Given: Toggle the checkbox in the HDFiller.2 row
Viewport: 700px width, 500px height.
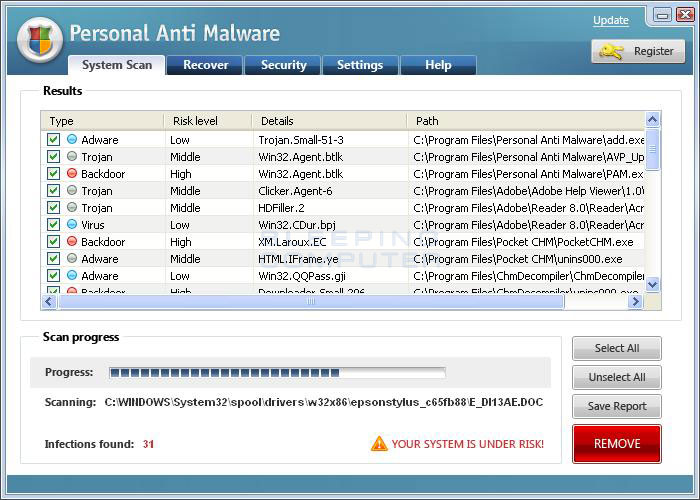Looking at the screenshot, I should tap(53, 207).
